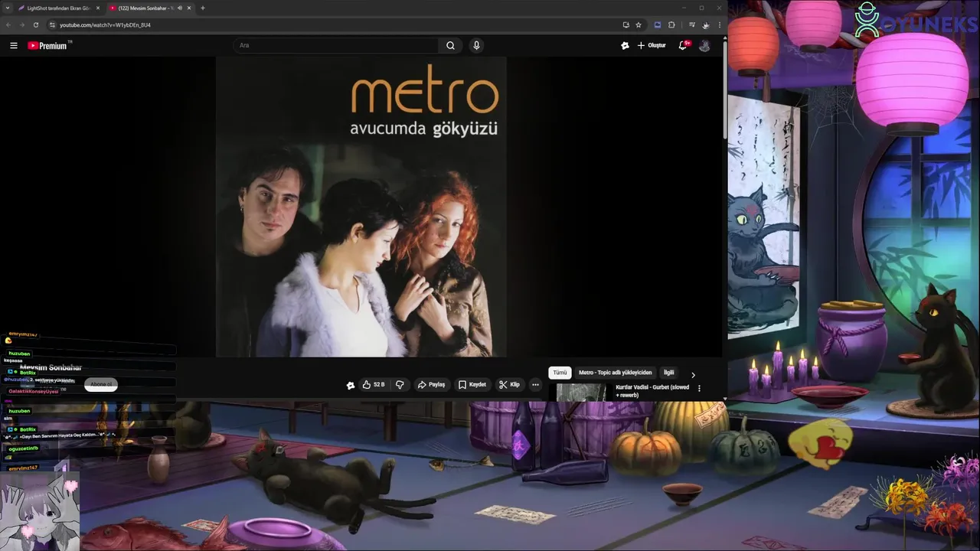Open the browser three-dot menu

[x=719, y=24]
